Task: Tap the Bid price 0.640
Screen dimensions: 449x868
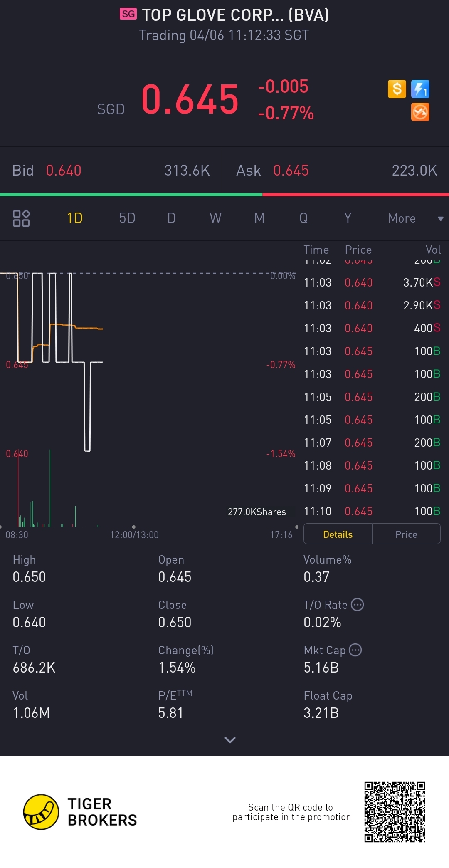Action: click(x=64, y=171)
